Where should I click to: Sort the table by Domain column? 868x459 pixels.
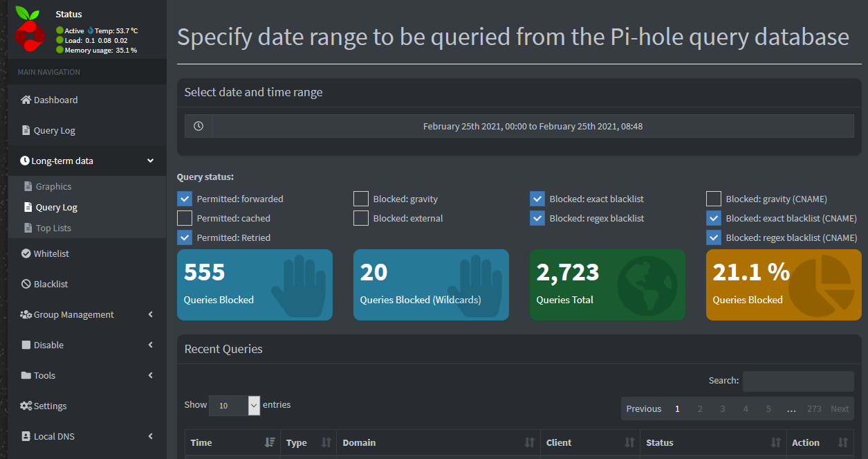click(360, 442)
